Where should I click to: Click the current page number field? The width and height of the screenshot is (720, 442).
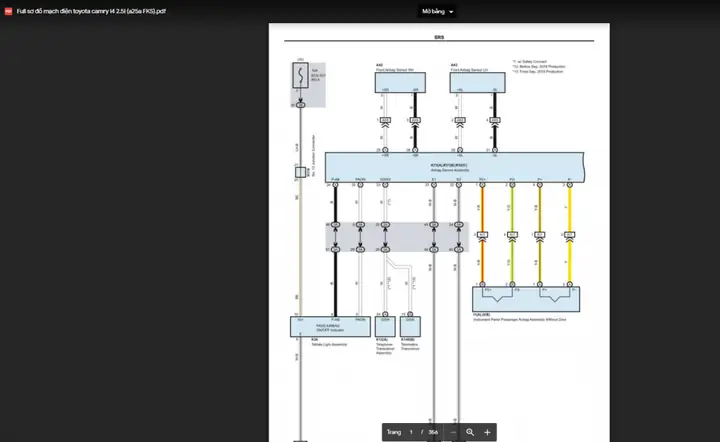click(x=411, y=432)
